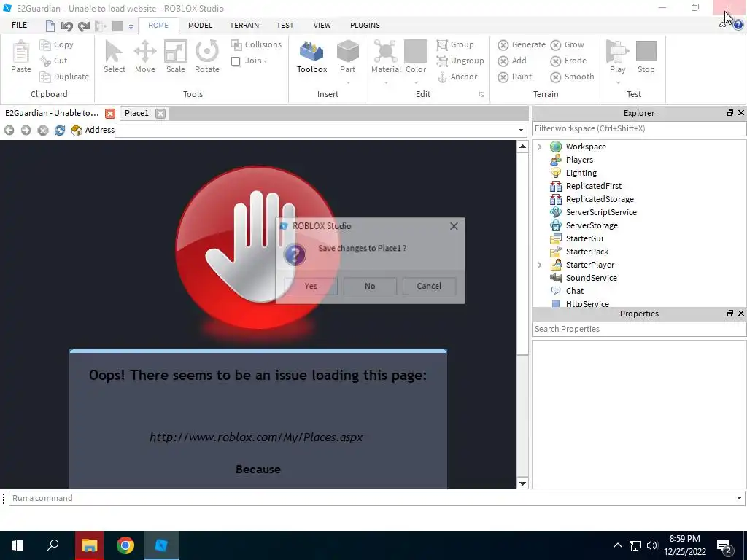The width and height of the screenshot is (747, 560).
Task: Close the Place1 tab
Action: tap(160, 114)
